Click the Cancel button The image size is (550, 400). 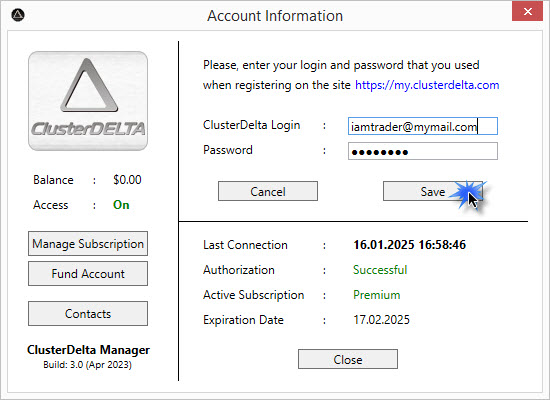click(x=268, y=191)
